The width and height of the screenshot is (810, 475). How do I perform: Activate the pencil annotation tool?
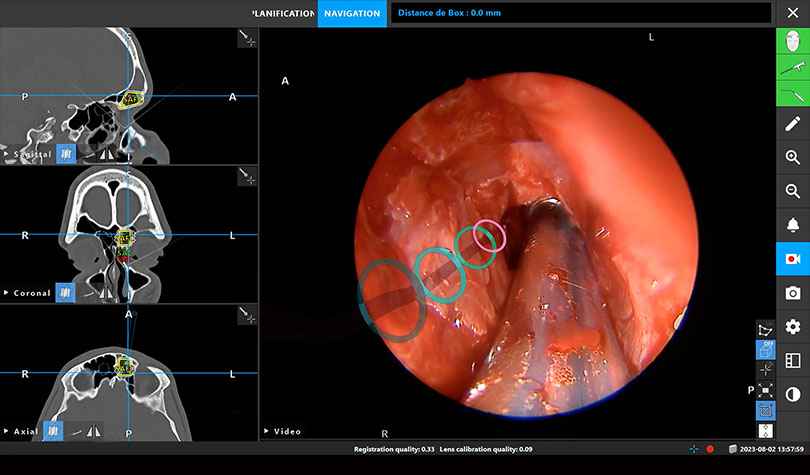click(x=793, y=123)
